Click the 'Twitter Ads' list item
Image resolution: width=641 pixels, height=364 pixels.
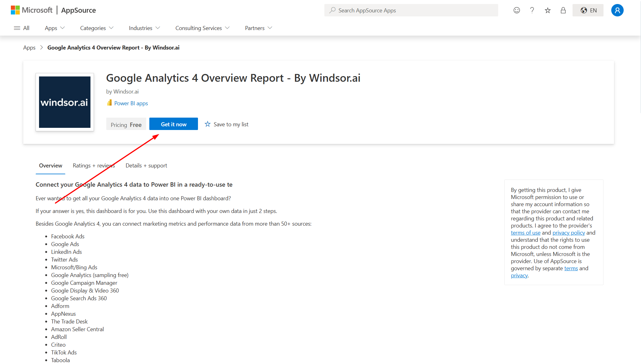64,260
